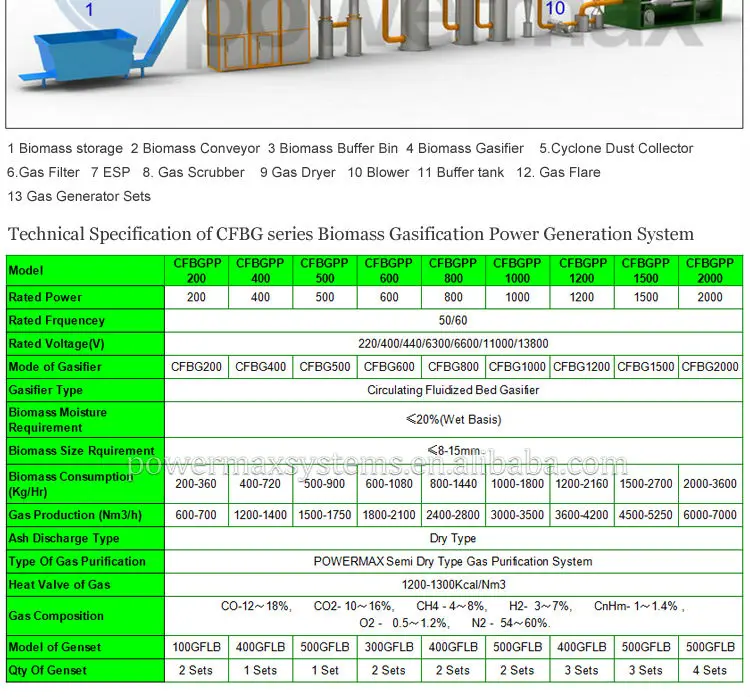Viewport: 750px width, 697px height.
Task: Click the "CFBGPP 1500" column header
Action: coord(646,271)
